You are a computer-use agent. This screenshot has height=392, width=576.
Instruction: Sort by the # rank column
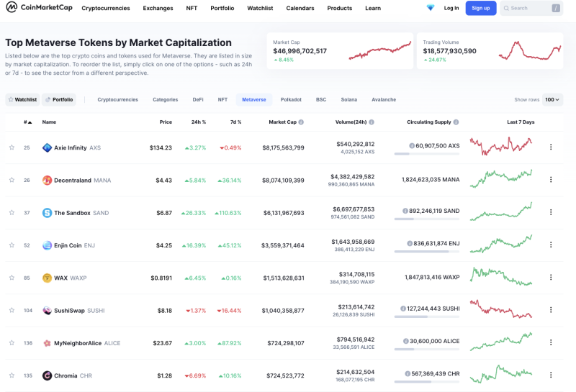(27, 122)
